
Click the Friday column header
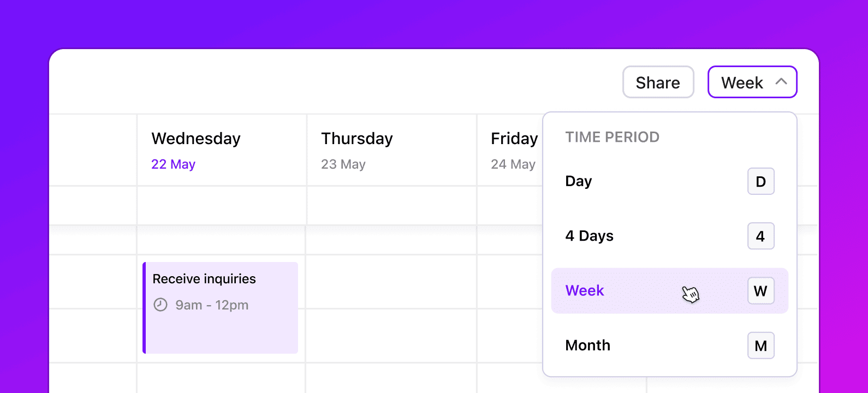click(x=514, y=139)
